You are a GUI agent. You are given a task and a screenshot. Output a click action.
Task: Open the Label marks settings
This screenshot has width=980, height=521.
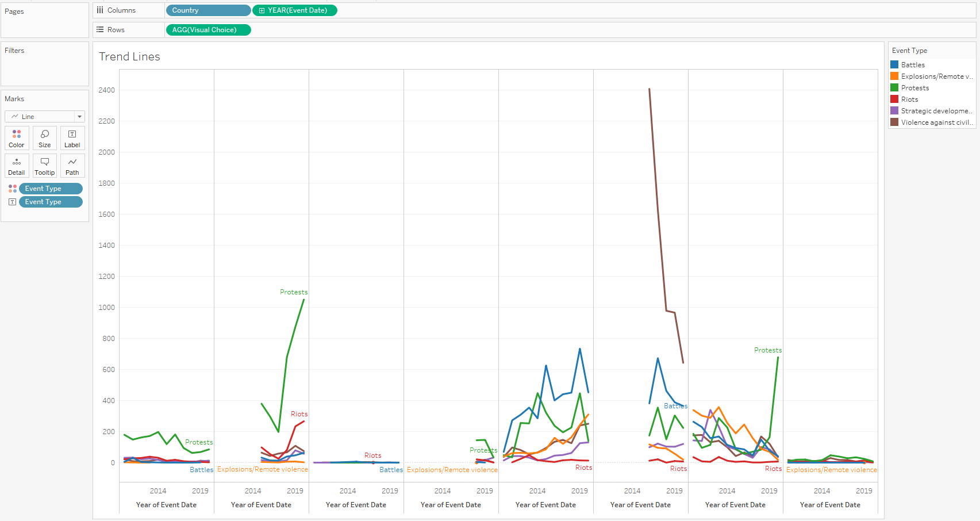tap(72, 138)
